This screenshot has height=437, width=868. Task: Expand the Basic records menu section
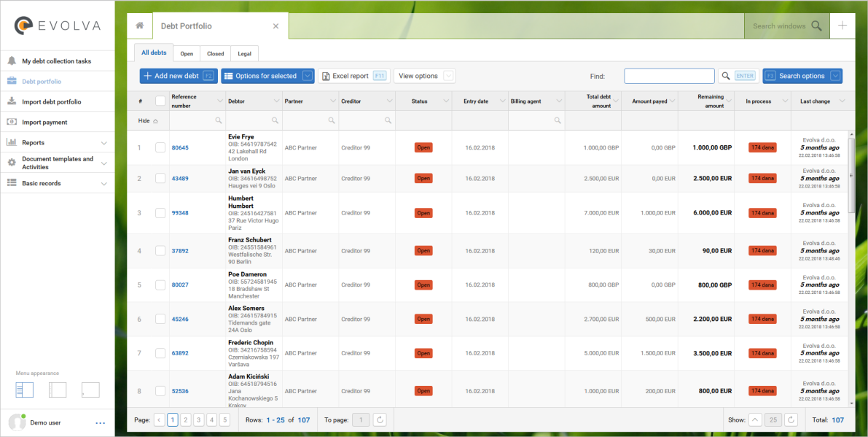click(104, 183)
